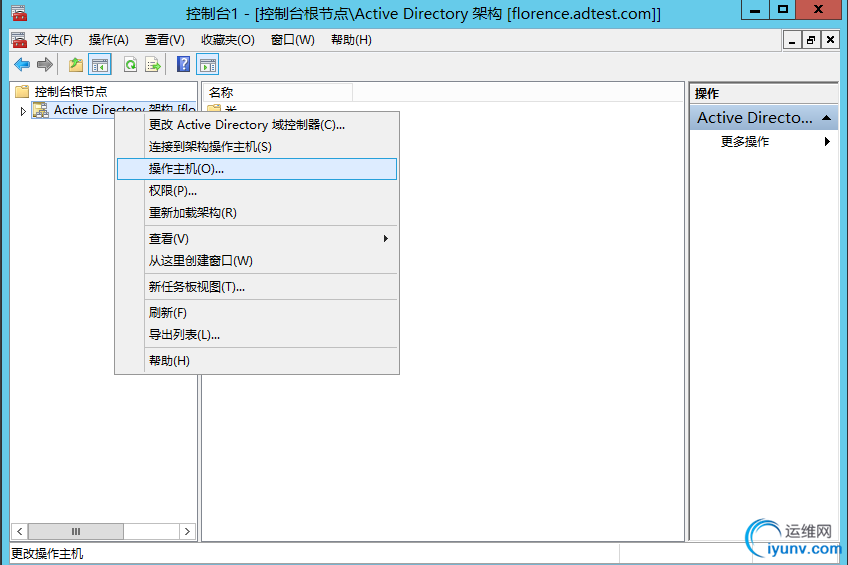The height and width of the screenshot is (565, 848).
Task: Minimize the inner MDI child window
Action: 792,40
